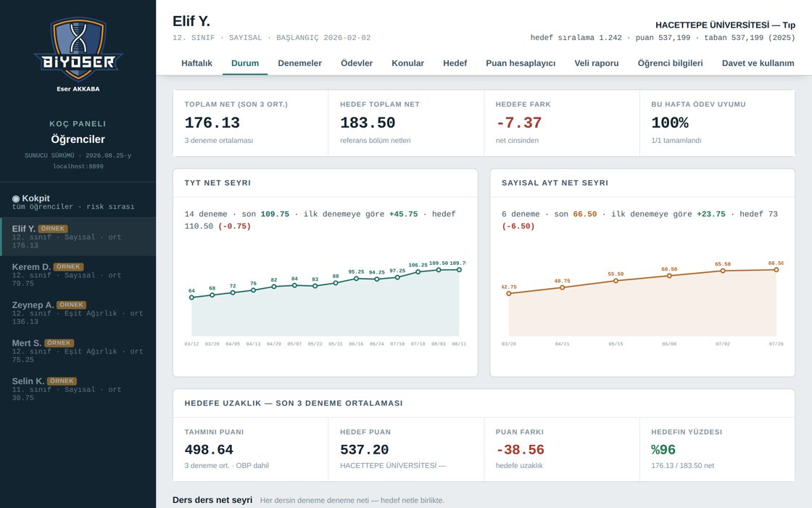Click the localhost:8899 server address

pyautogui.click(x=78, y=166)
